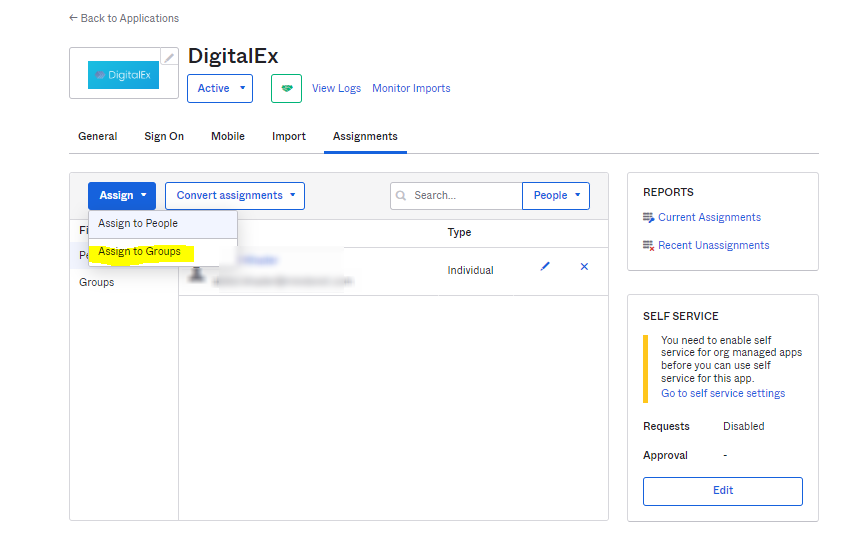
Task: Open the Current Assignments report
Action: (x=709, y=217)
